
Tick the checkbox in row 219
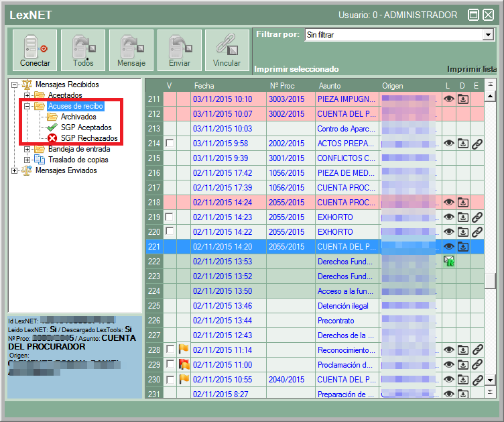click(170, 217)
